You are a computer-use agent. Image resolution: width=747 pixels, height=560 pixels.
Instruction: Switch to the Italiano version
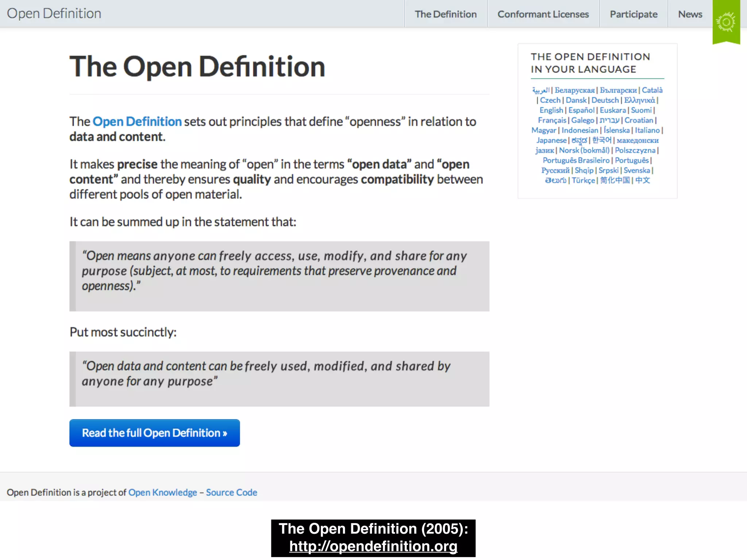(x=647, y=130)
